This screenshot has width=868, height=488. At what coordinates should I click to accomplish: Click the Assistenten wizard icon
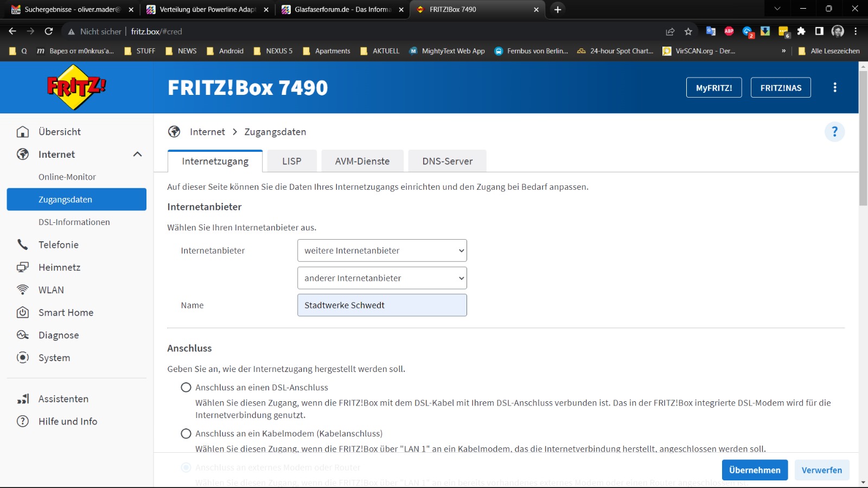(x=23, y=399)
